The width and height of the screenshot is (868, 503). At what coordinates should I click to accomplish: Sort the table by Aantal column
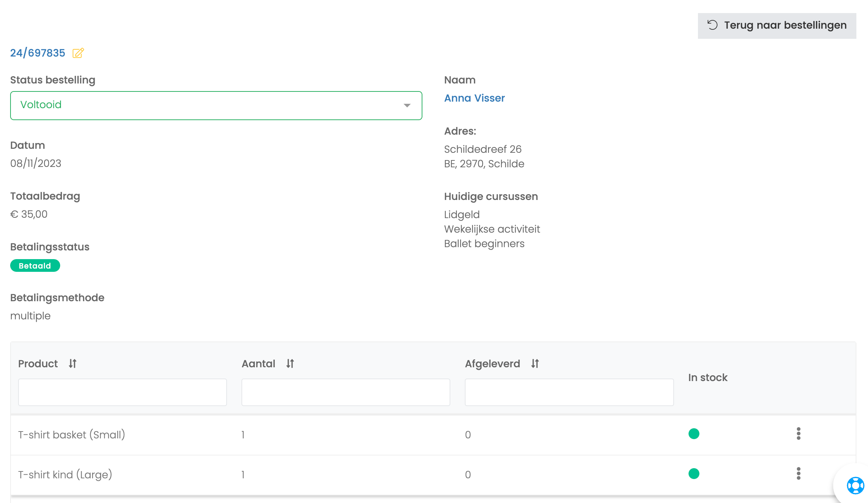290,363
